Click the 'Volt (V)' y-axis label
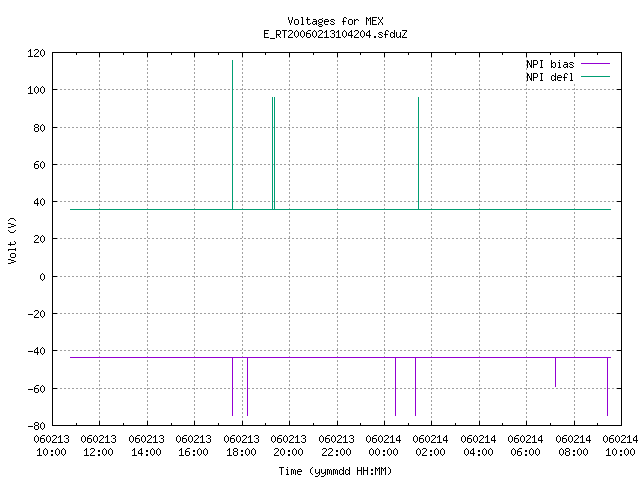 (x=12, y=240)
